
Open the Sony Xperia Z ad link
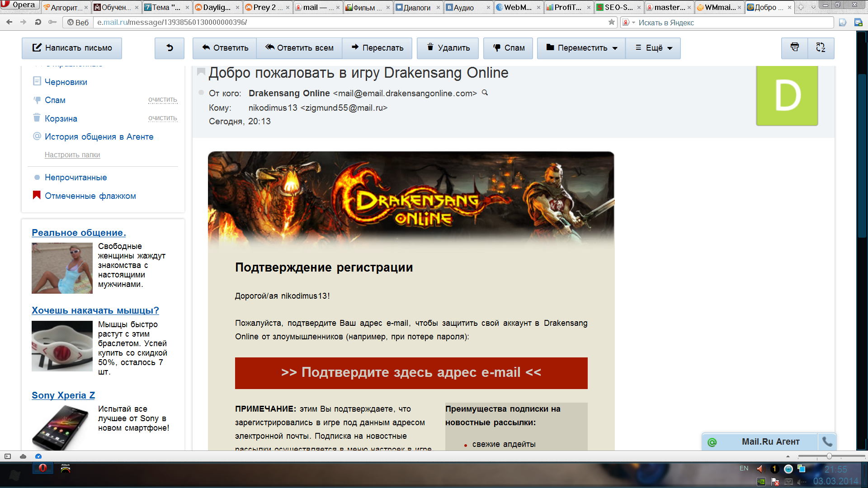click(x=63, y=395)
